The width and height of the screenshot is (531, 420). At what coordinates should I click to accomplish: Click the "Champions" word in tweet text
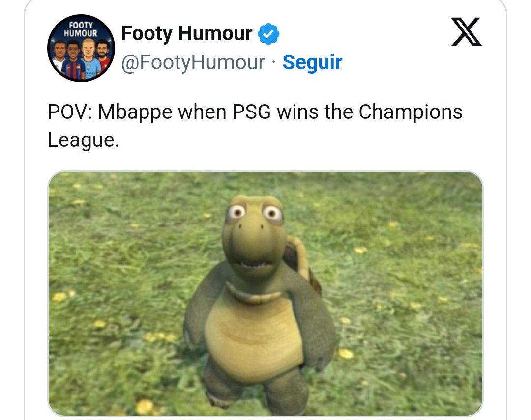tap(411, 112)
